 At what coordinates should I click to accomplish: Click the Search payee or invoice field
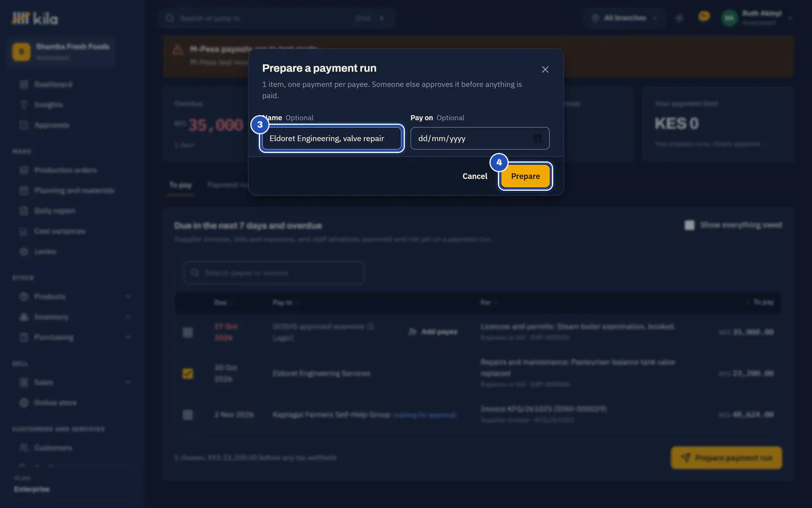pos(273,273)
